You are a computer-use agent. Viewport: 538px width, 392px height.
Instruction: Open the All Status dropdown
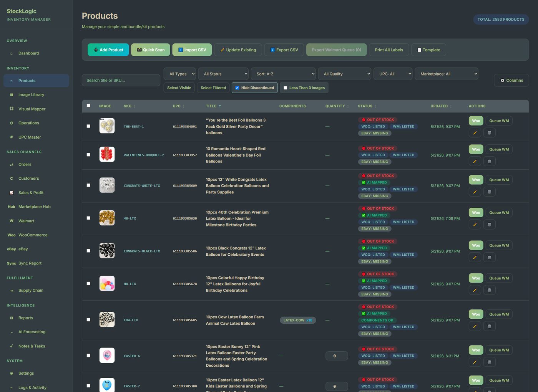click(224, 74)
